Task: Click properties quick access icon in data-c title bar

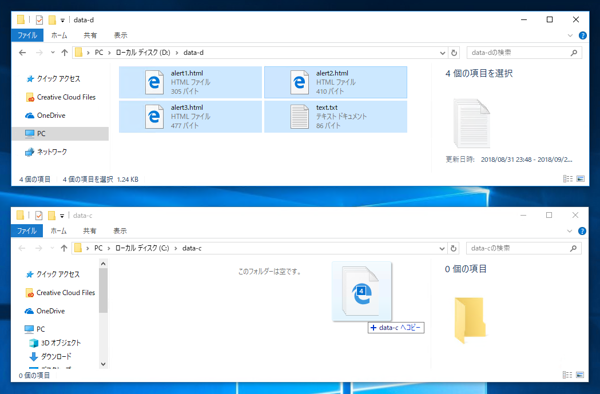Action: (x=39, y=215)
